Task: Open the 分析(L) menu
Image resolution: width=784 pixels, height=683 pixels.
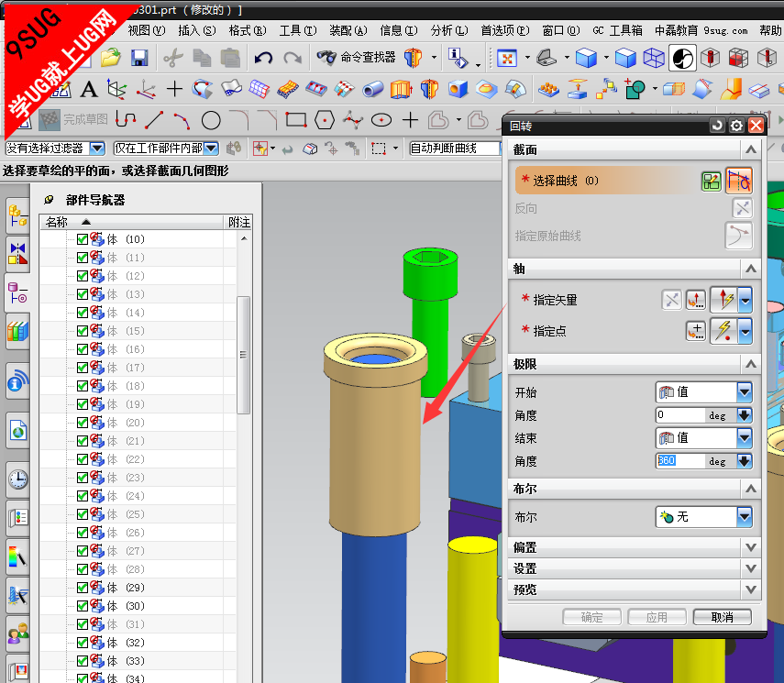Action: point(449,30)
